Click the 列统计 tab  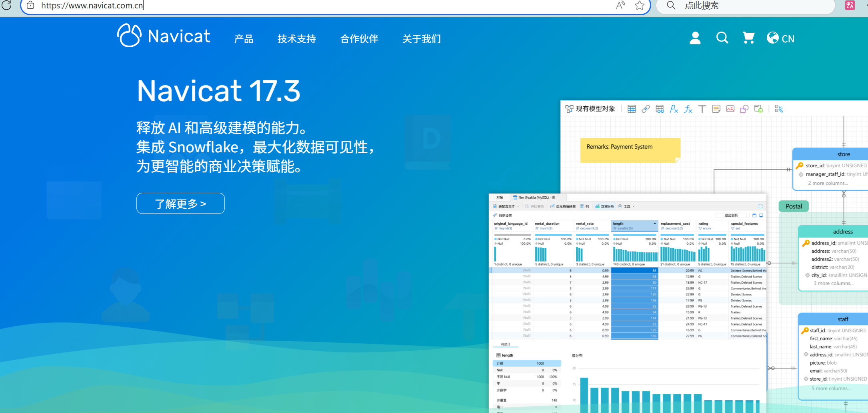506,344
